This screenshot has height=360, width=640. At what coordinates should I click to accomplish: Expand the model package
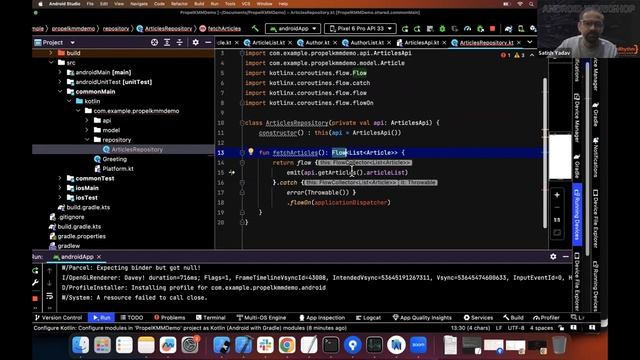(x=87, y=130)
